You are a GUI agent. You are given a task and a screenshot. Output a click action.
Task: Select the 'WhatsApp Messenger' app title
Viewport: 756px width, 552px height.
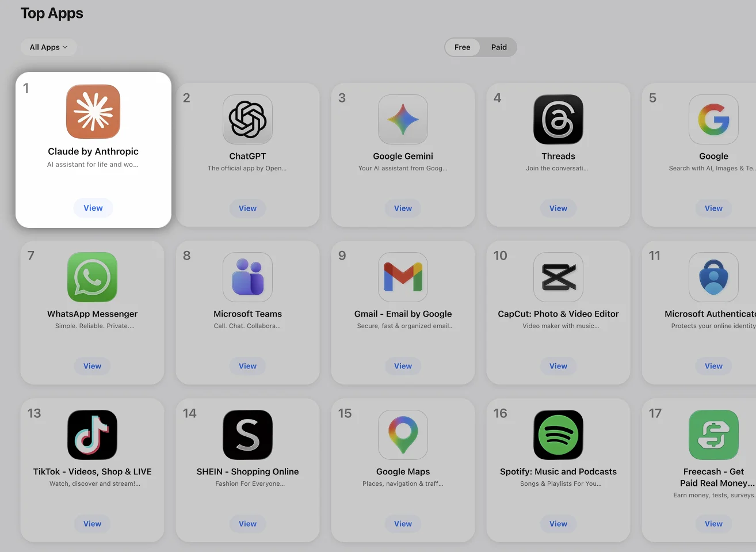pyautogui.click(x=92, y=314)
